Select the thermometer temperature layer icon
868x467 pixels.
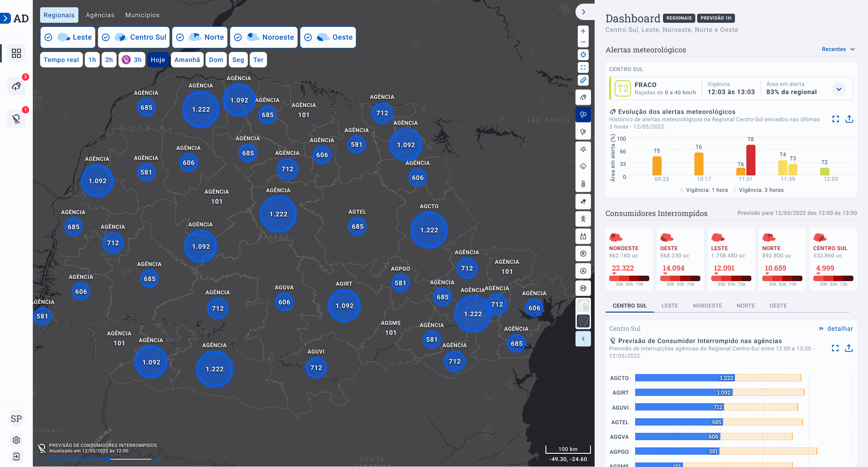pos(583,184)
